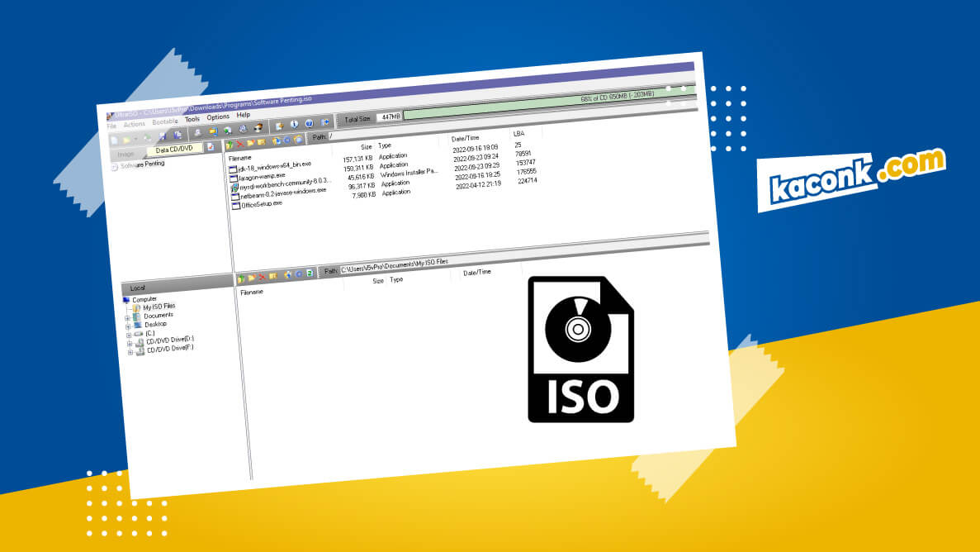Screen dimensions: 980x552
Task: Sort image files by Date/Time column
Action: [x=465, y=138]
